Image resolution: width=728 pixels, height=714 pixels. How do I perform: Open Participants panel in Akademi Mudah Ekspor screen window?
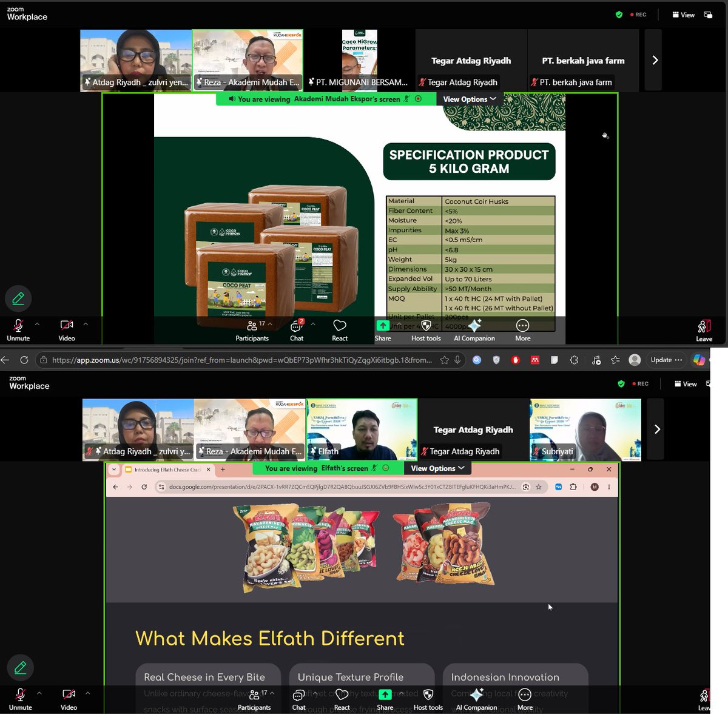tap(252, 331)
